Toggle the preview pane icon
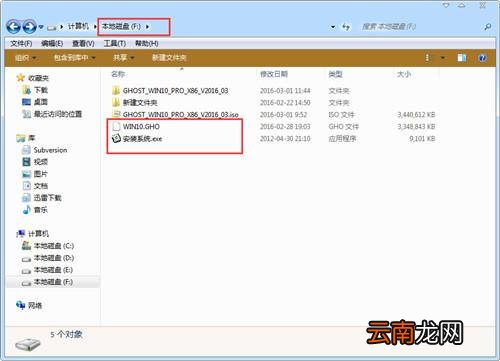 (462, 58)
